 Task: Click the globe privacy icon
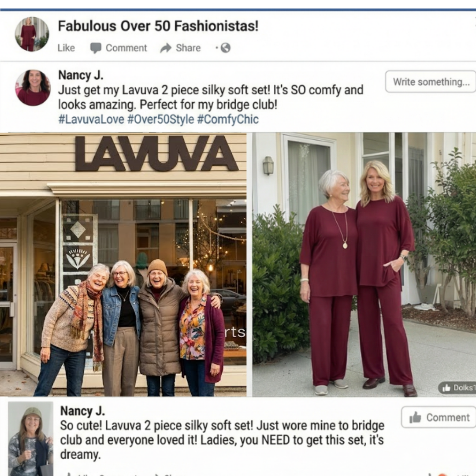point(225,48)
